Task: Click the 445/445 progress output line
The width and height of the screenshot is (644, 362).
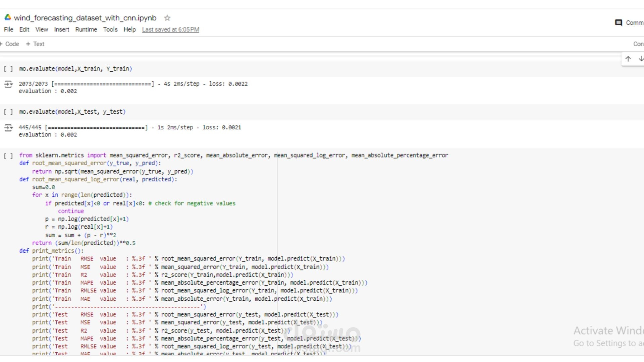Action: pos(130,127)
